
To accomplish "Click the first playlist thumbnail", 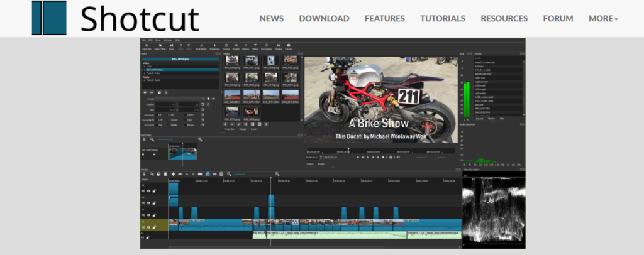I will [233, 60].
